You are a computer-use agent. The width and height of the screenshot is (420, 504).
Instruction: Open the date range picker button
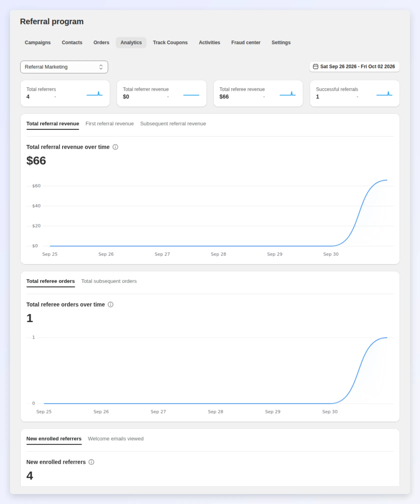point(354,66)
